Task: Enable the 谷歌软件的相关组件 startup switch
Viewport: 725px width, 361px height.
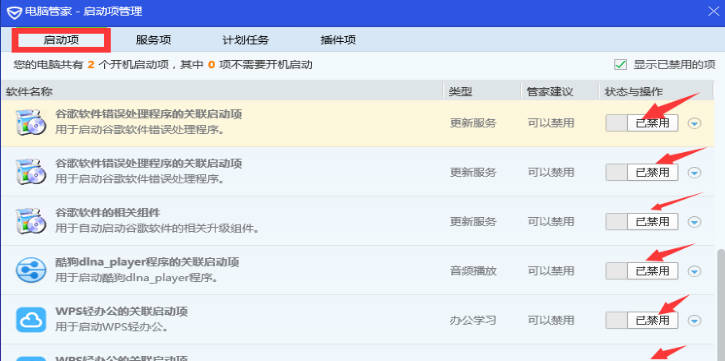Action: click(642, 222)
